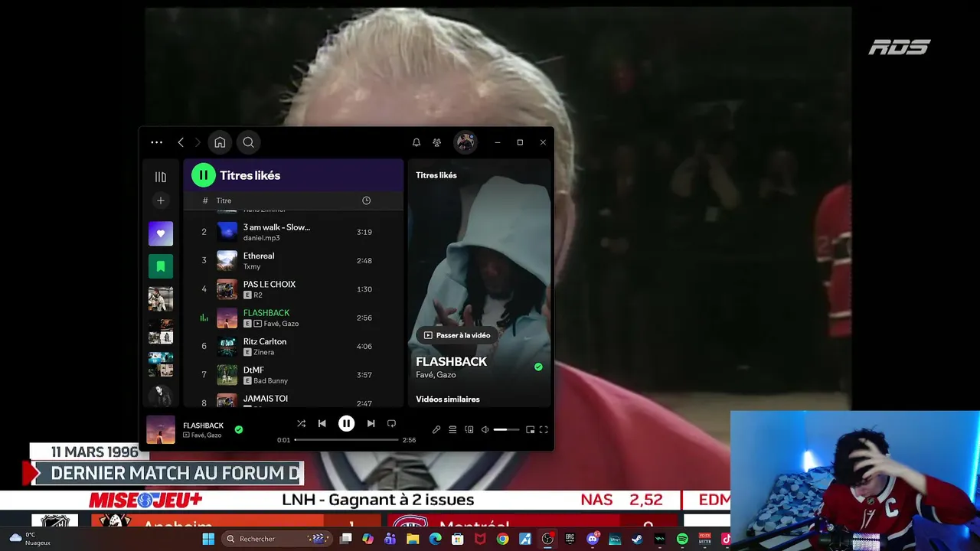
Task: Create a new playlist with plus icon
Action: click(x=161, y=201)
